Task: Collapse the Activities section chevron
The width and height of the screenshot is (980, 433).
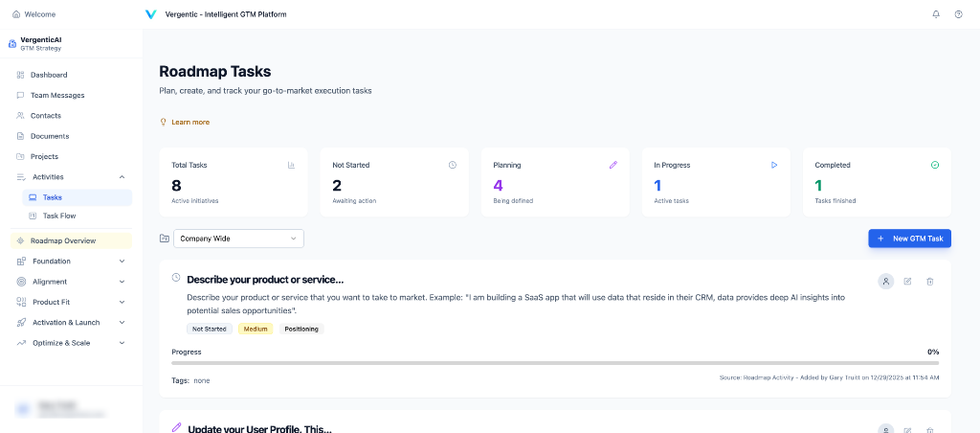Action: pyautogui.click(x=122, y=177)
